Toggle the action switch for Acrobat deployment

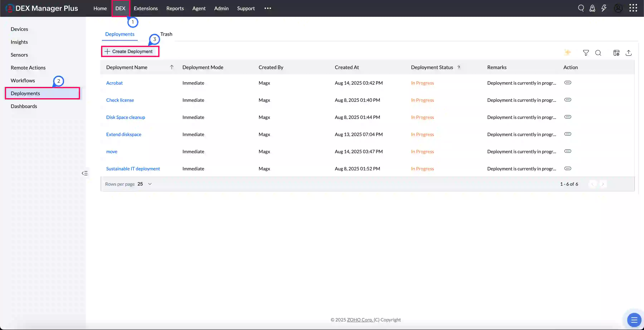point(568,83)
